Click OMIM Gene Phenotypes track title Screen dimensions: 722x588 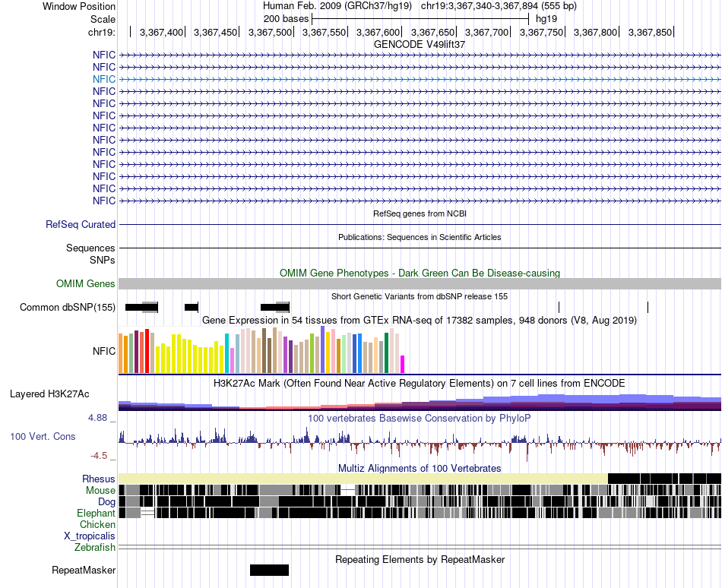coord(420,273)
